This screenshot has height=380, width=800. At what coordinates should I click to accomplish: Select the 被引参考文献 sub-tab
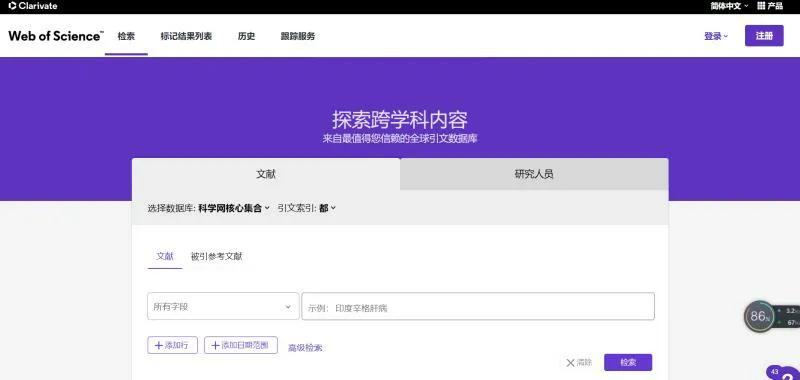tap(216, 257)
